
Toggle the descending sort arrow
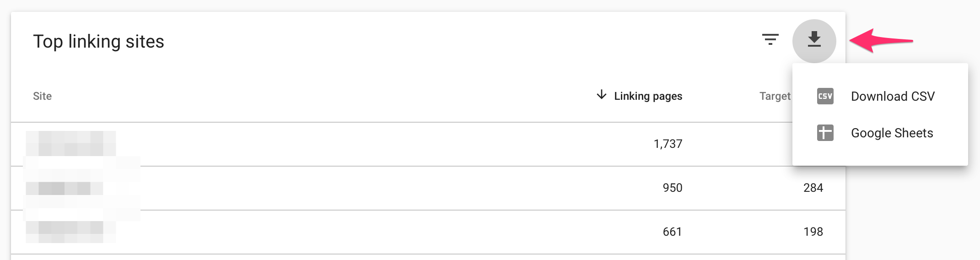(x=602, y=95)
